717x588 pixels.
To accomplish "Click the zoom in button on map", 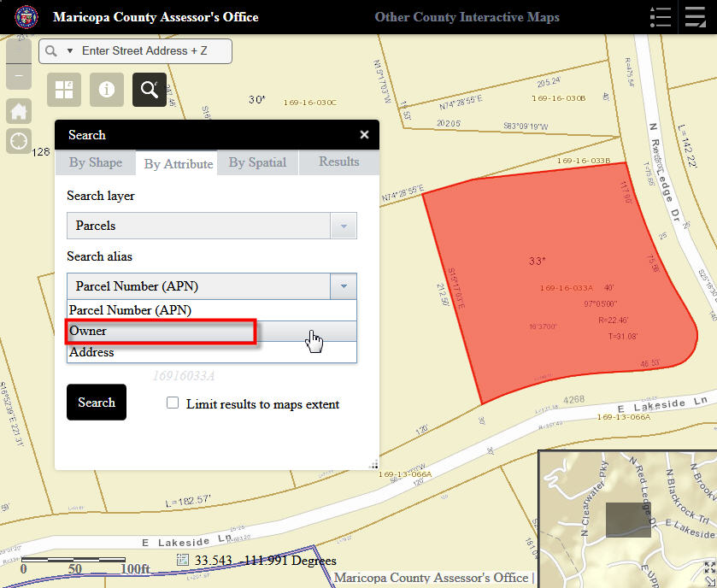I will pyautogui.click(x=19, y=50).
